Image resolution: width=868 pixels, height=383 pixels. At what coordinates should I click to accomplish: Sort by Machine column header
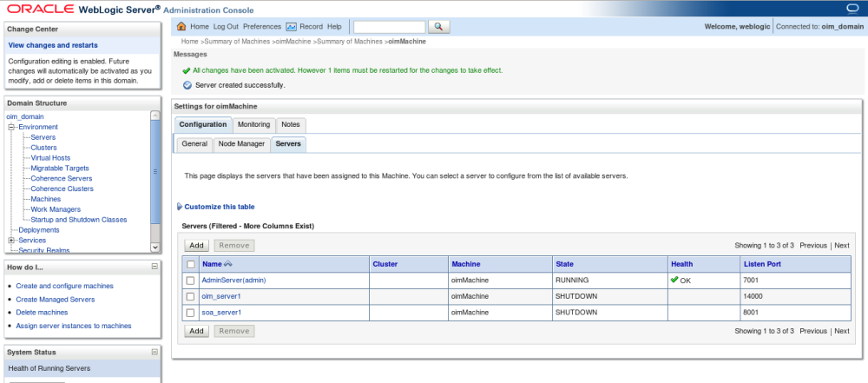pos(466,264)
